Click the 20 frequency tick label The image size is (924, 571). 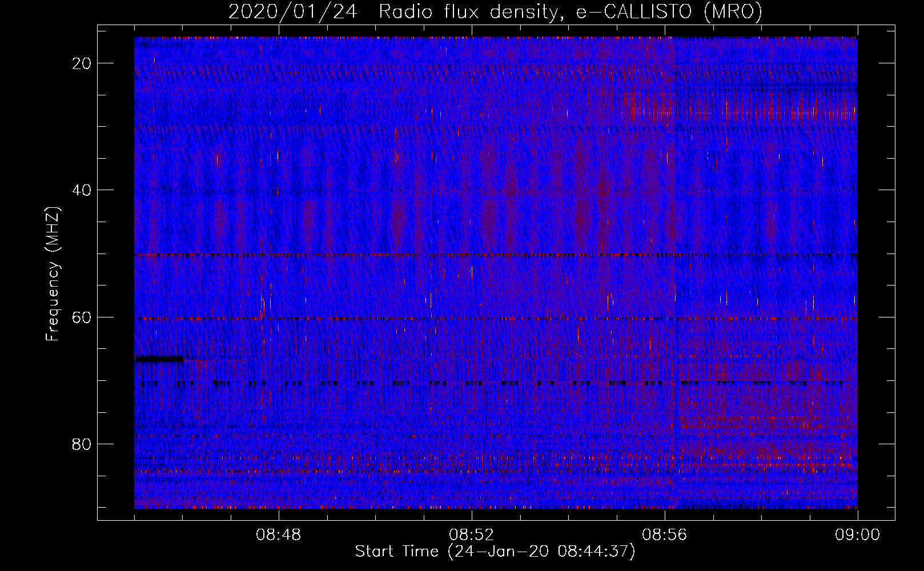coord(82,63)
